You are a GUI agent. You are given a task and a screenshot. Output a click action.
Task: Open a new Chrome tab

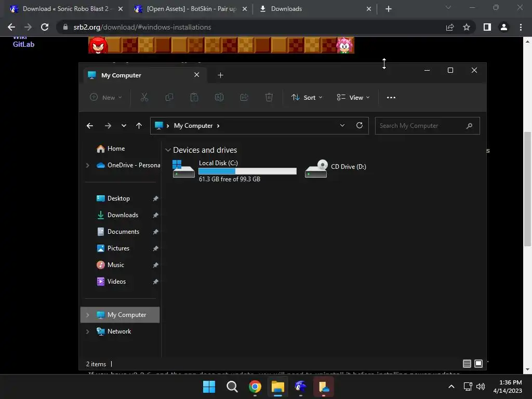click(389, 9)
